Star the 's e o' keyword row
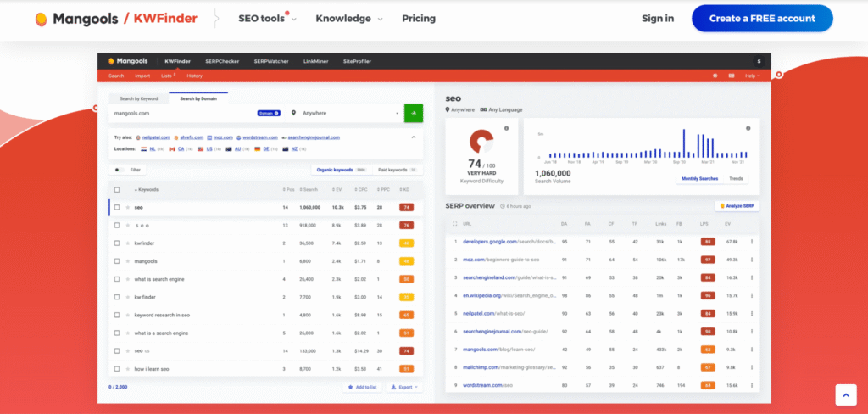This screenshot has width=868, height=414. point(128,226)
